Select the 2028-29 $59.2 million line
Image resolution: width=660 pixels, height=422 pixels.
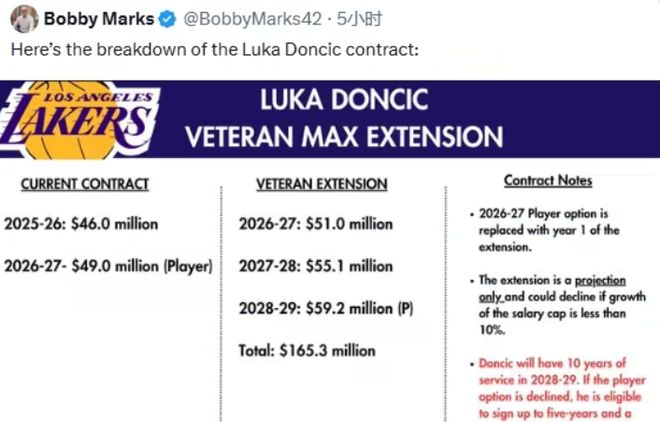[326, 308]
